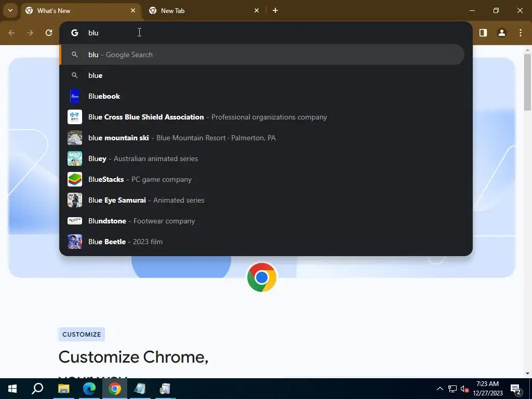Click into the address bar text 'blu'
The image size is (532, 399).
pyautogui.click(x=94, y=33)
